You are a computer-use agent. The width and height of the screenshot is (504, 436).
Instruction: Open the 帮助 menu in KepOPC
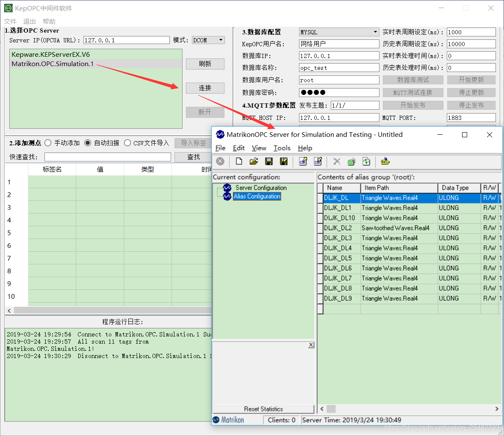(x=49, y=22)
